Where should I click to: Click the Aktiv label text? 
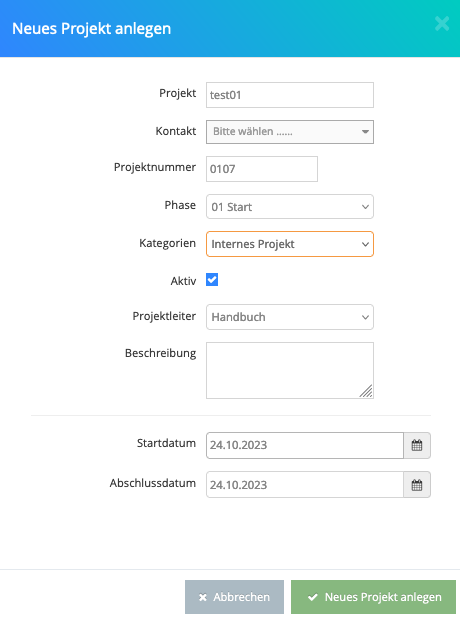[183, 281]
